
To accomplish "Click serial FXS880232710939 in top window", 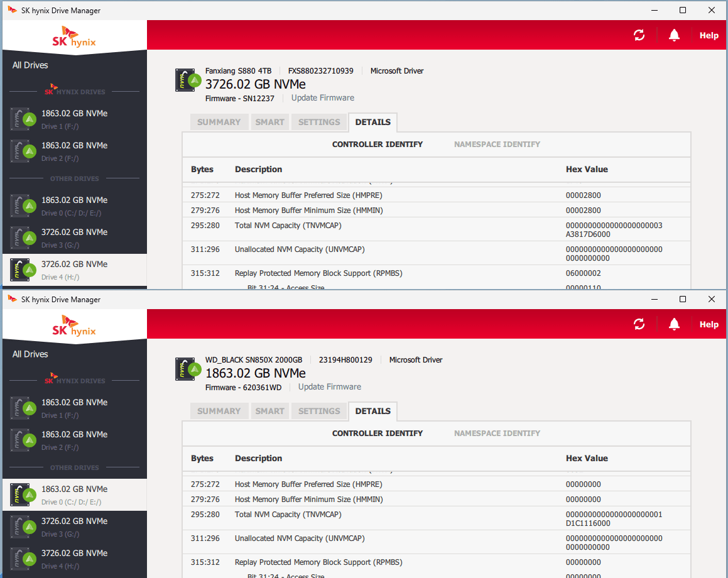I will 321,71.
